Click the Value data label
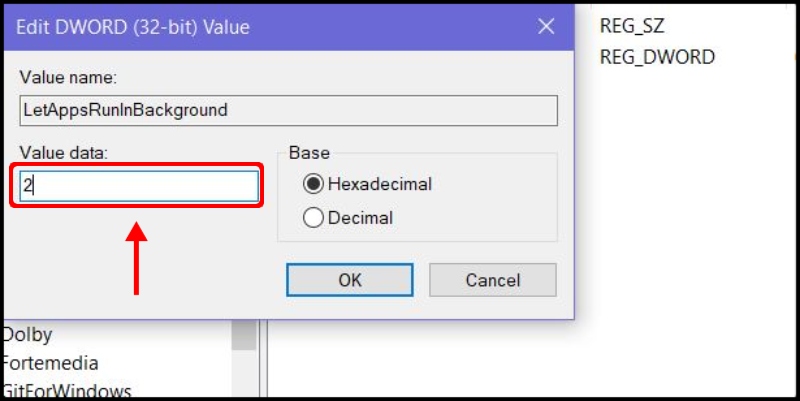This screenshot has width=800, height=401. [x=64, y=153]
